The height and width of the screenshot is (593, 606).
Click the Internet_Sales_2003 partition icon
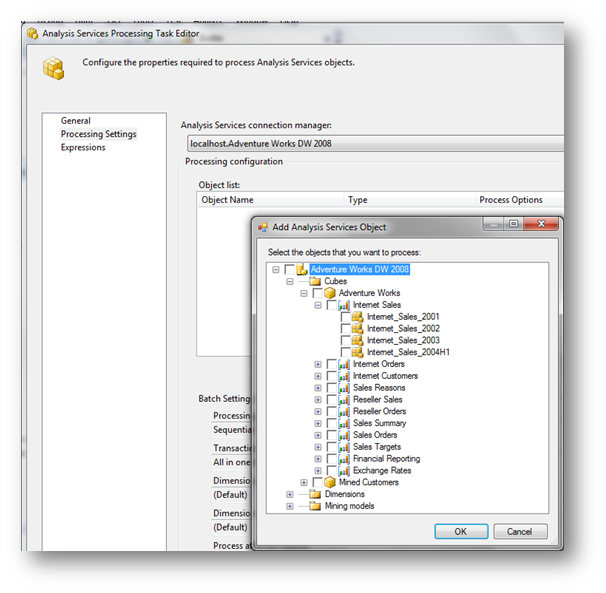click(357, 341)
